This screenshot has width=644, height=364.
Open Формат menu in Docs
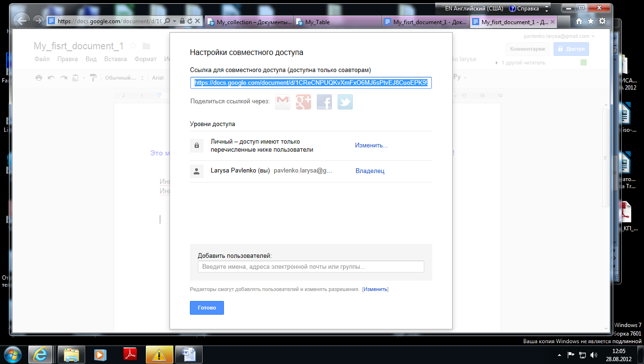tap(145, 59)
